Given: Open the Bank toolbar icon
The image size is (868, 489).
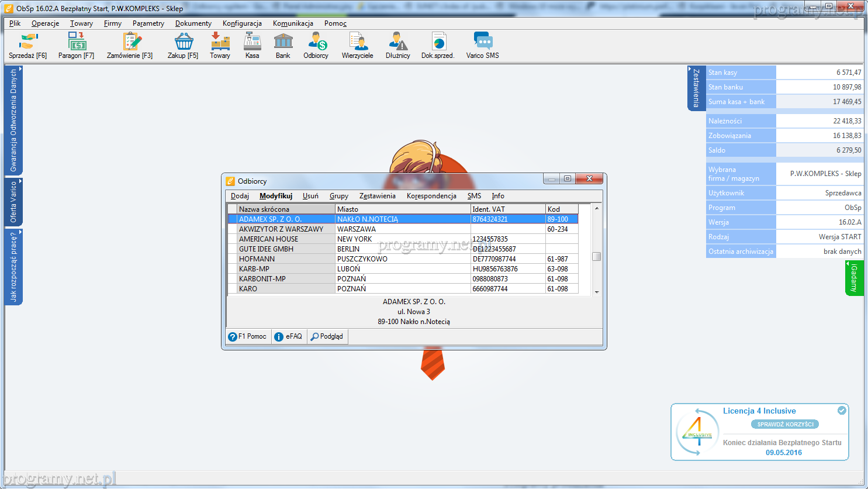Looking at the screenshot, I should point(283,46).
